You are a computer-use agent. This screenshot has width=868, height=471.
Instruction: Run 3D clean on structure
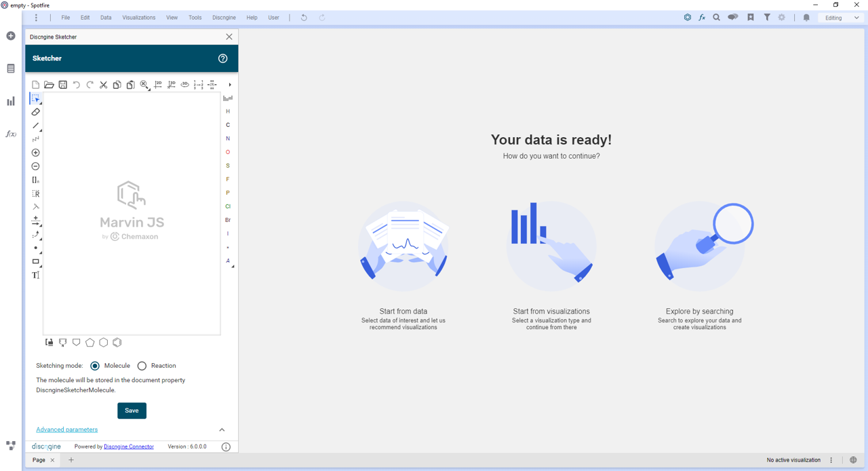172,85
